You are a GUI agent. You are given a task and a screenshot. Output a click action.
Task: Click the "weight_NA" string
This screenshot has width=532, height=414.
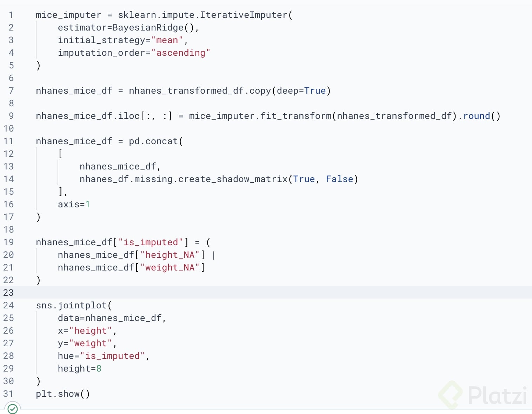(170, 268)
